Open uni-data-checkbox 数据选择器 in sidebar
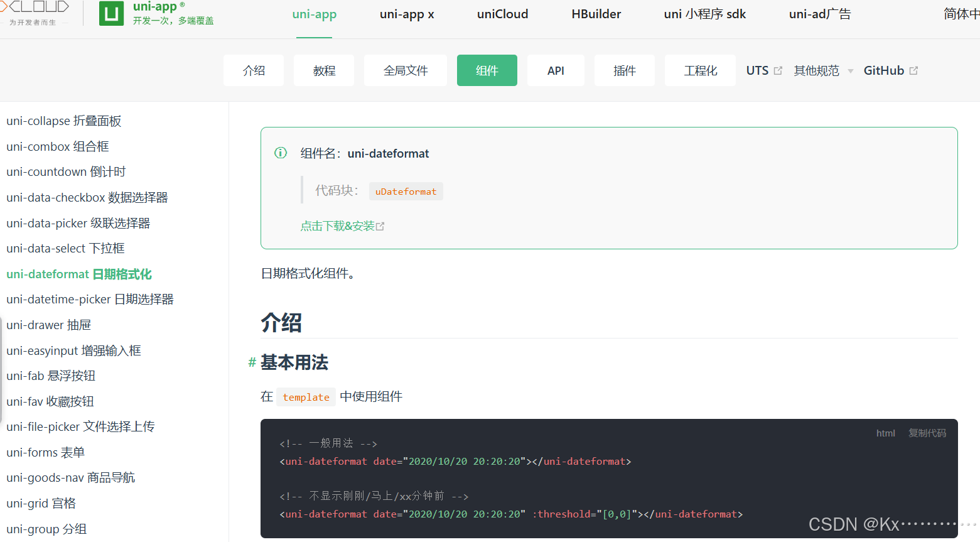 point(87,197)
